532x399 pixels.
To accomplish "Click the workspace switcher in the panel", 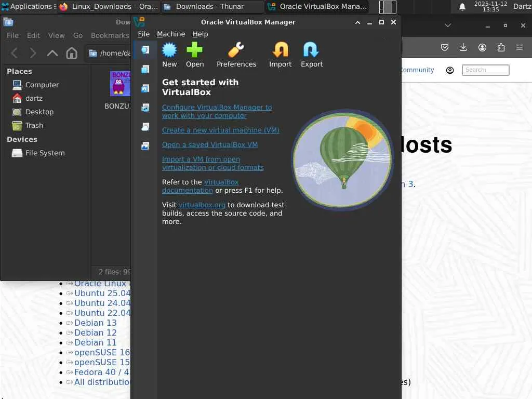I will pos(388,7).
